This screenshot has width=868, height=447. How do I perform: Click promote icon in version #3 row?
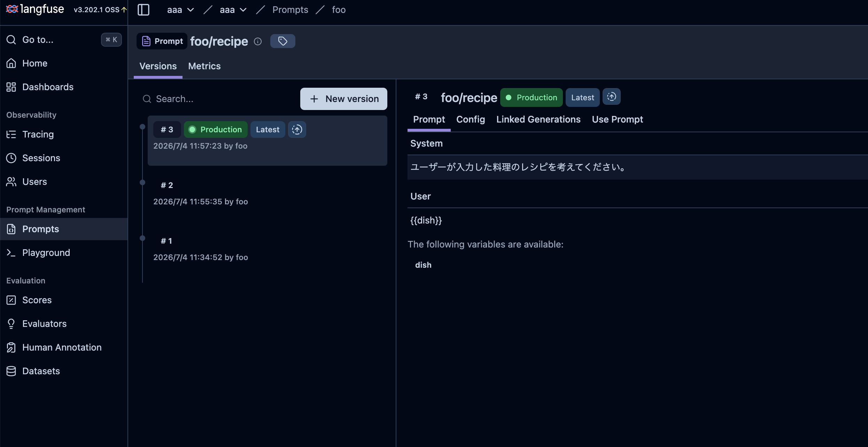[297, 130]
